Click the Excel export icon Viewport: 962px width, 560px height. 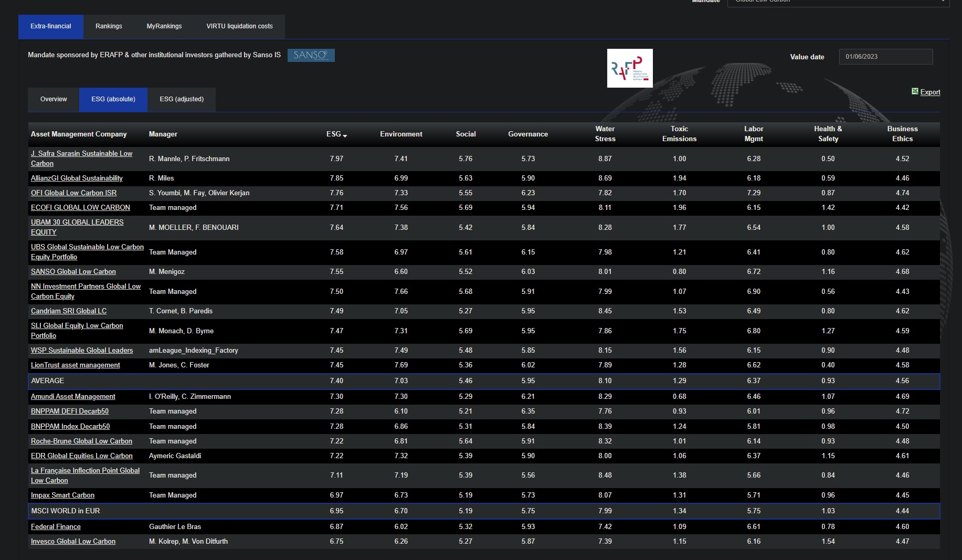tap(915, 91)
